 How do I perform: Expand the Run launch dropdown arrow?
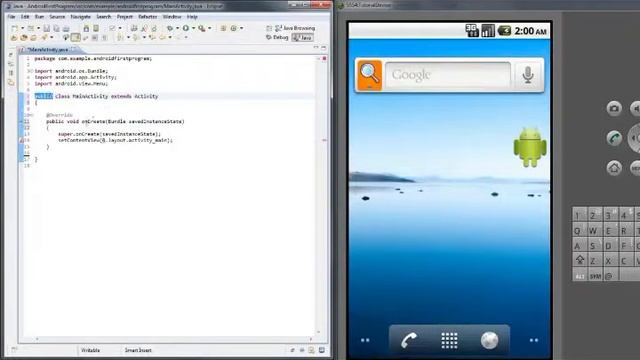click(193, 28)
